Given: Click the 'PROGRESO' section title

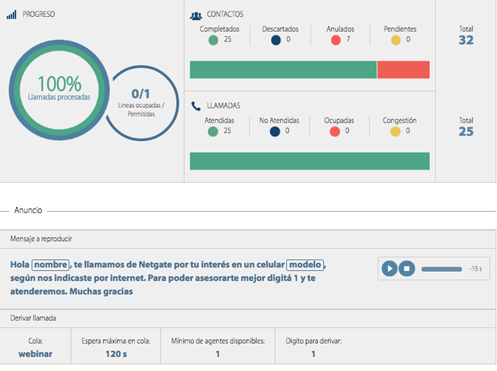Looking at the screenshot, I should [39, 14].
